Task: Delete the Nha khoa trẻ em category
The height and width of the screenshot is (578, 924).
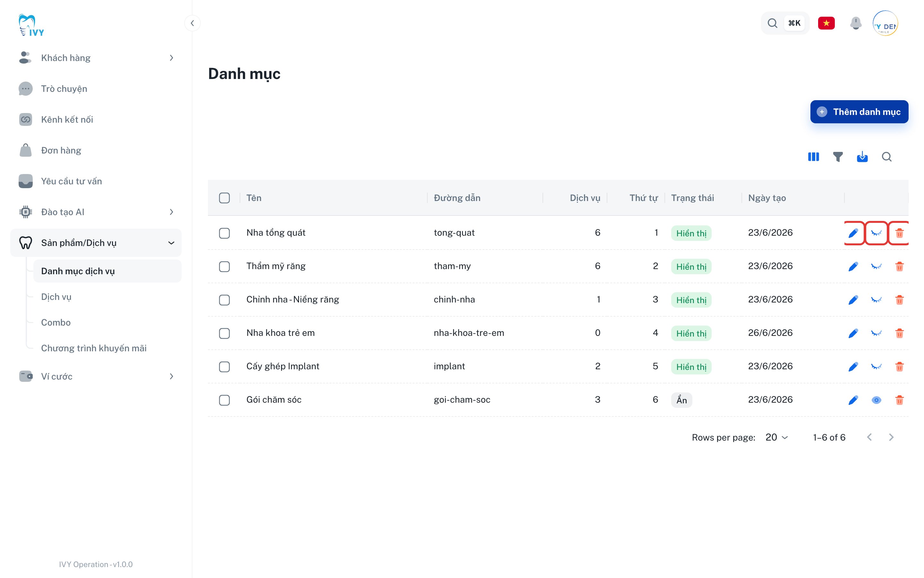Action: point(899,333)
